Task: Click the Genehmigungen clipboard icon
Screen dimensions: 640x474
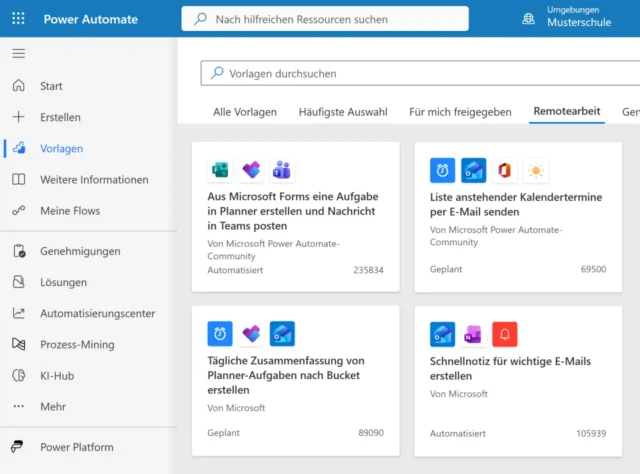Action: pos(19,251)
